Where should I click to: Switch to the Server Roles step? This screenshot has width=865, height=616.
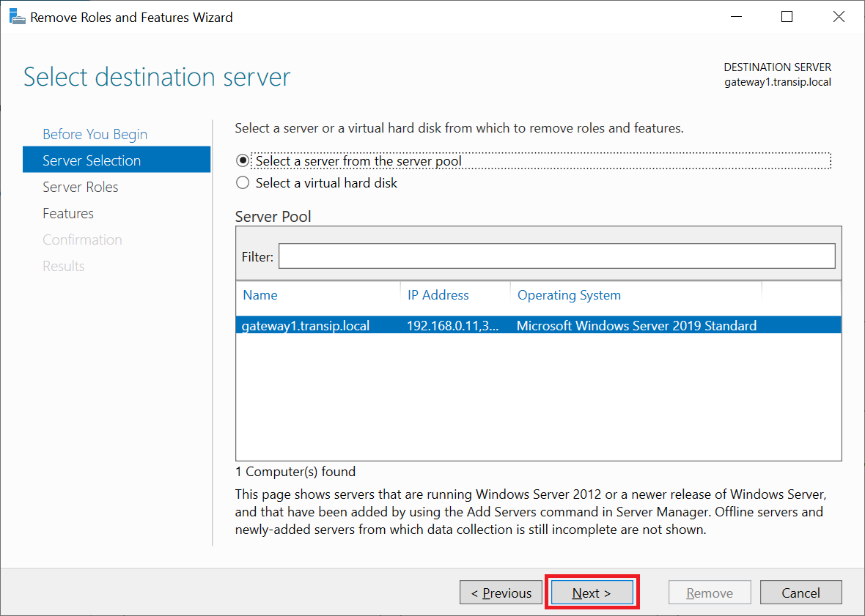81,187
